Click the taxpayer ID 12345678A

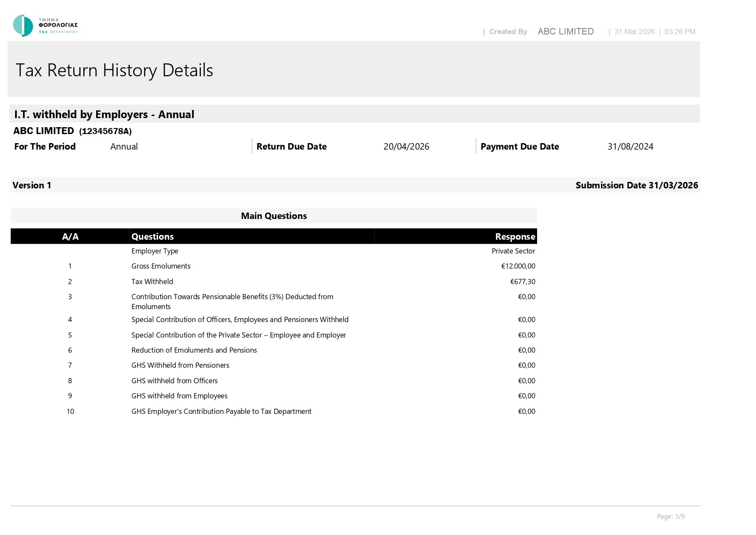[106, 131]
